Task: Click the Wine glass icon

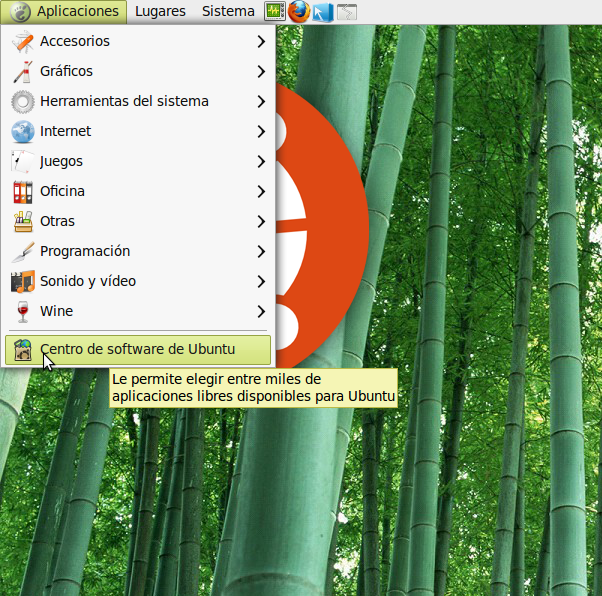Action: (23, 311)
